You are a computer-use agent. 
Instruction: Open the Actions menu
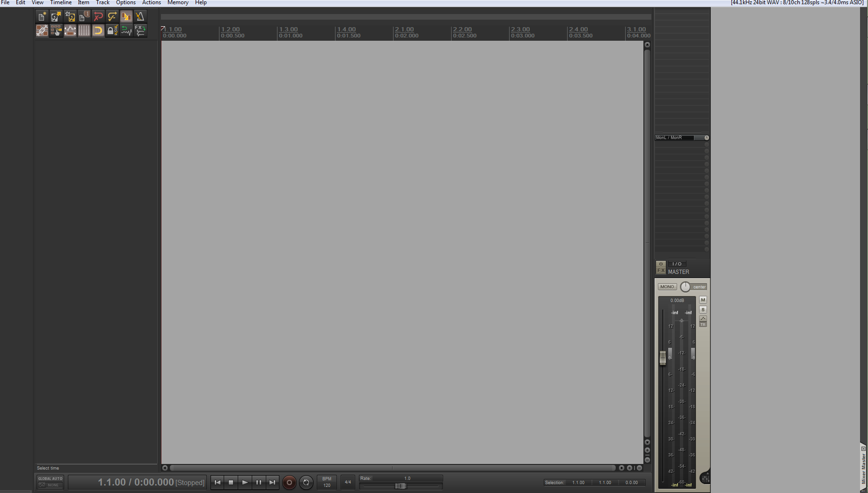point(152,3)
